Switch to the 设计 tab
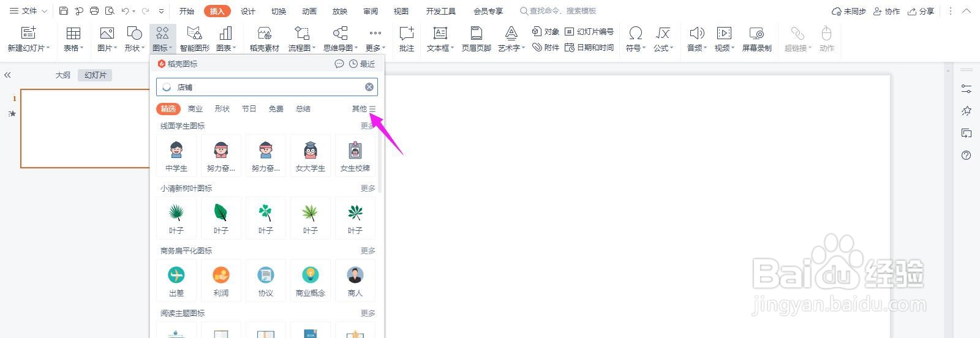The width and height of the screenshot is (980, 338). 248,11
